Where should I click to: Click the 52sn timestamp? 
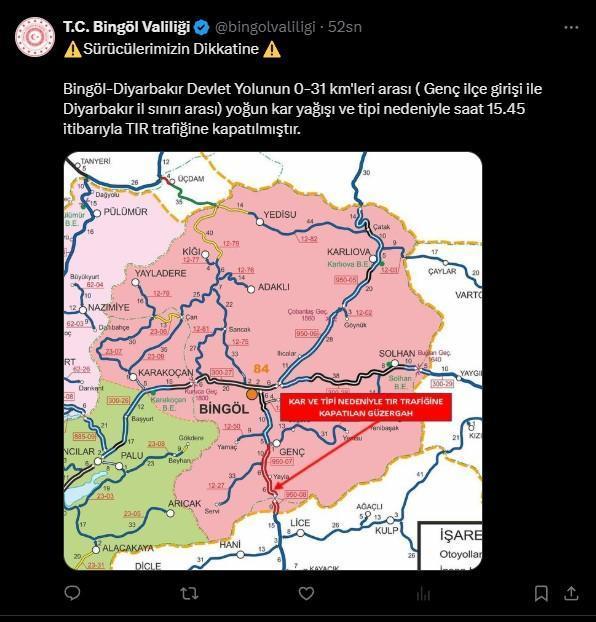(345, 27)
